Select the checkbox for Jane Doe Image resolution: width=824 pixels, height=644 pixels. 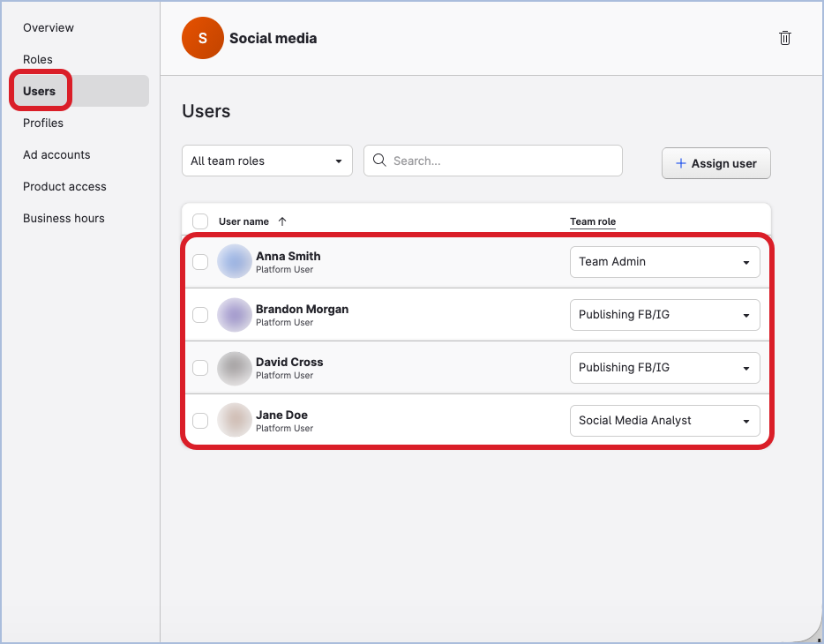(200, 421)
